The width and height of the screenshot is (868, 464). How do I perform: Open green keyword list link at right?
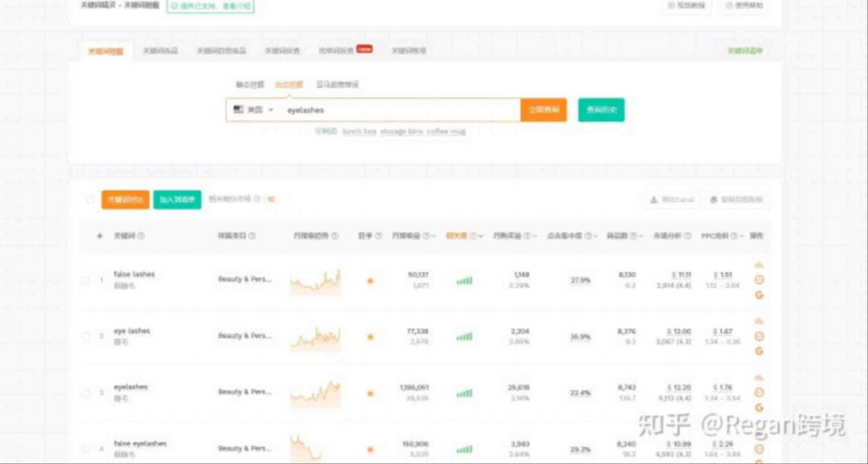[x=745, y=51]
